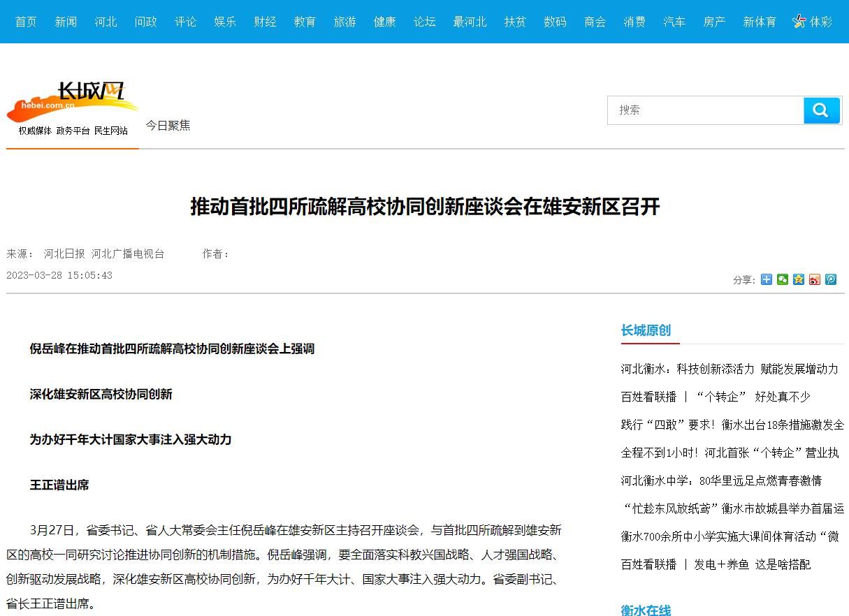Open the 发电+养鱼 这是啥搭配 article
This screenshot has width=849, height=616.
[716, 564]
